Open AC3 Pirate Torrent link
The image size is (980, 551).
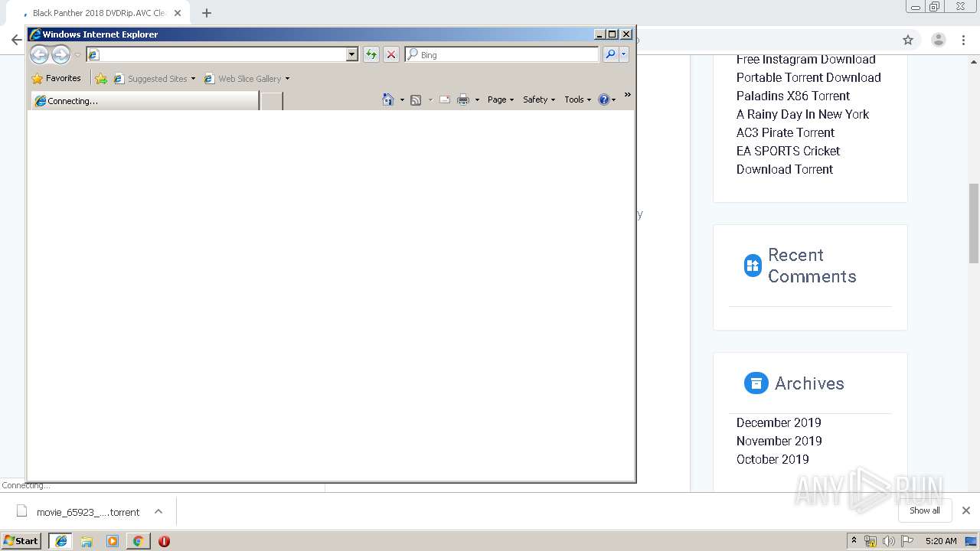click(x=786, y=132)
